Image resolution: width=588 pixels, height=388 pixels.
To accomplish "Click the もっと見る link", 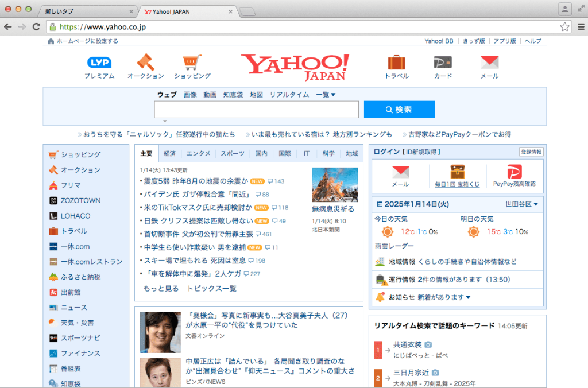I will [161, 288].
